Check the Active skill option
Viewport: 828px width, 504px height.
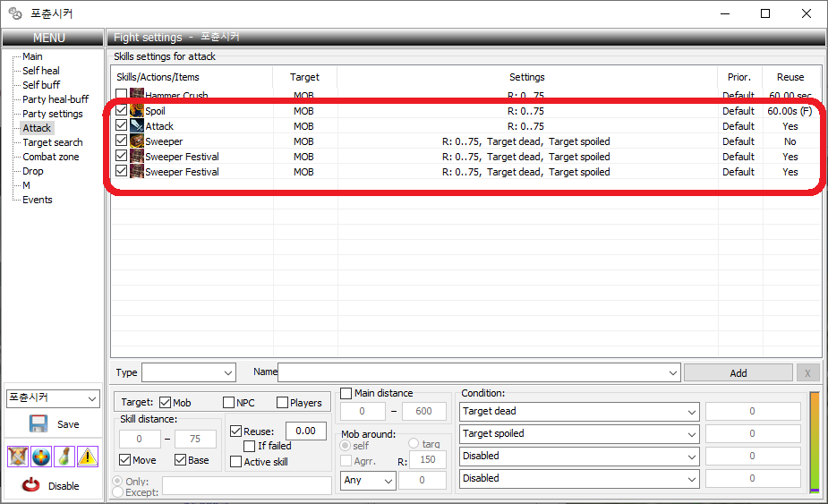click(x=236, y=462)
